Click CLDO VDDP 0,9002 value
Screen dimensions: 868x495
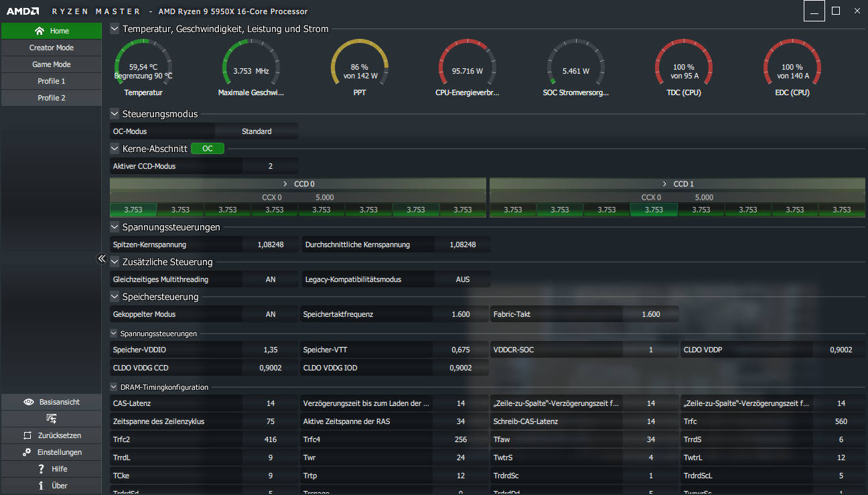(x=841, y=350)
